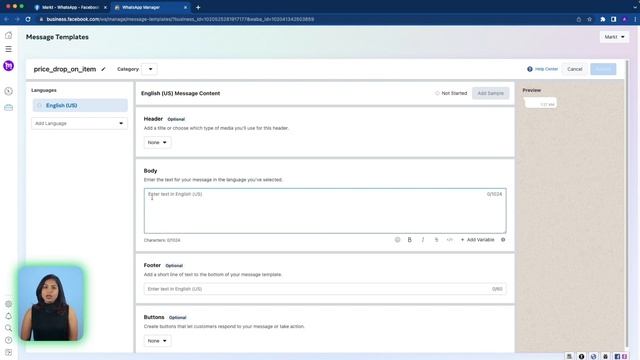The image size is (640, 360).
Task: Select the English (US) language entry
Action: point(80,105)
